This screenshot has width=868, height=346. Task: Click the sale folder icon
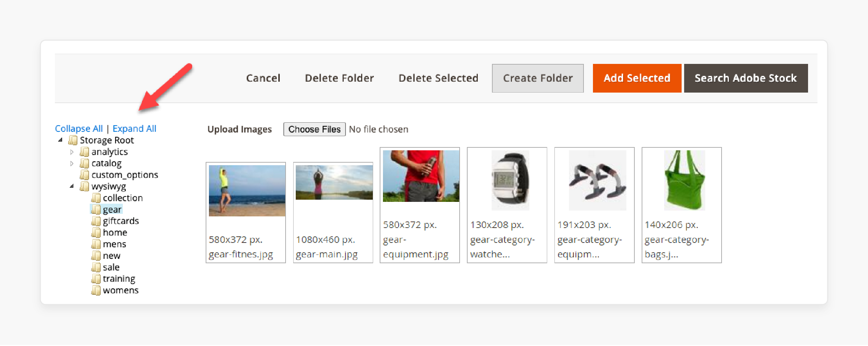click(x=96, y=267)
